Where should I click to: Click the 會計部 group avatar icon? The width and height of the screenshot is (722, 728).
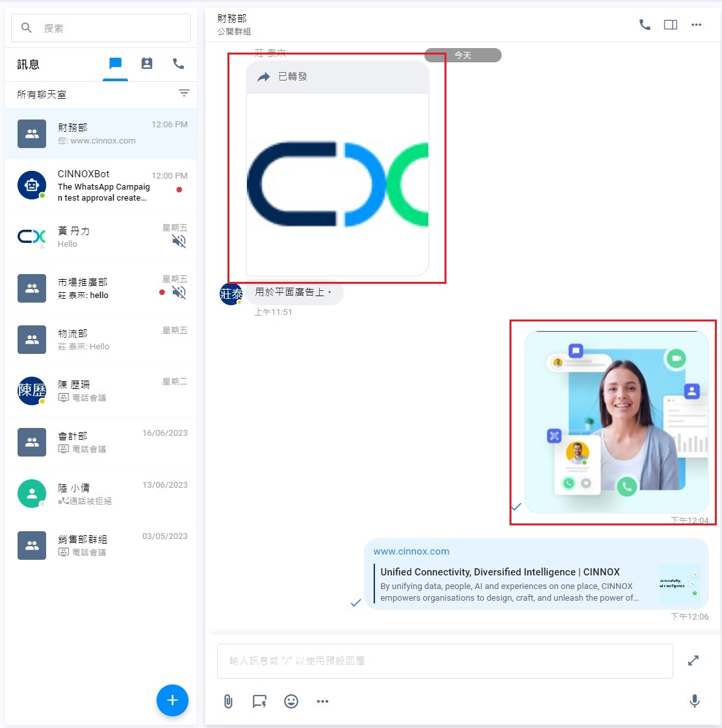coord(32,442)
